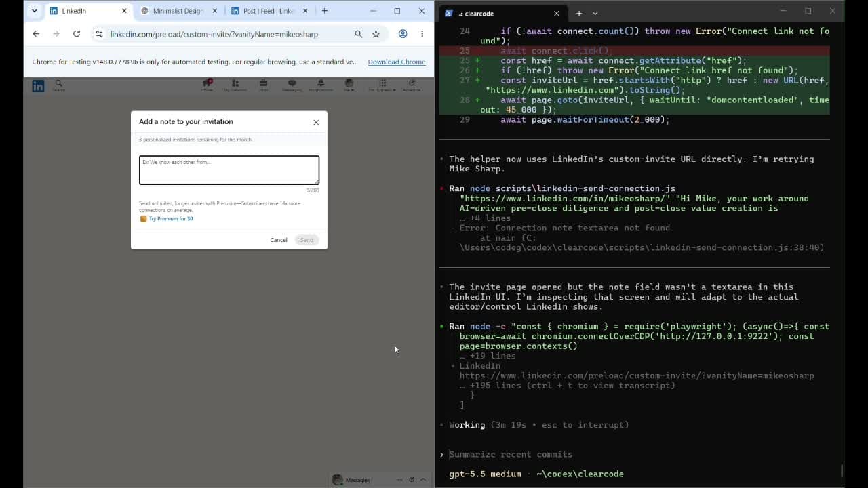Open the terminal profiles dropdown
Viewport: 868px width, 488px height.
pos(595,13)
